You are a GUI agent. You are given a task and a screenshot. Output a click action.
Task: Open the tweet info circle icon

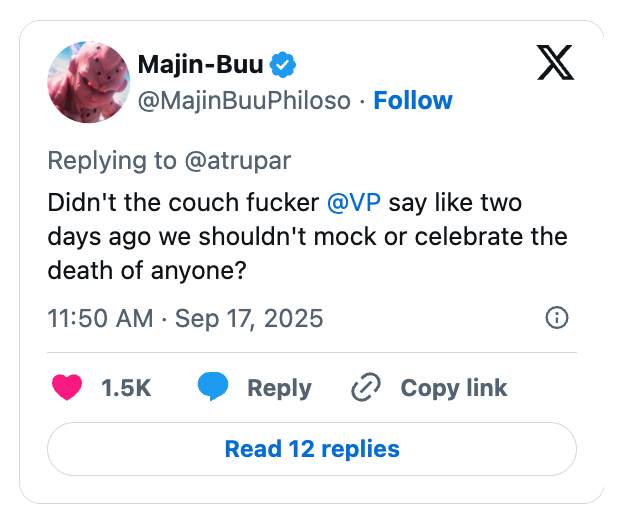556,318
